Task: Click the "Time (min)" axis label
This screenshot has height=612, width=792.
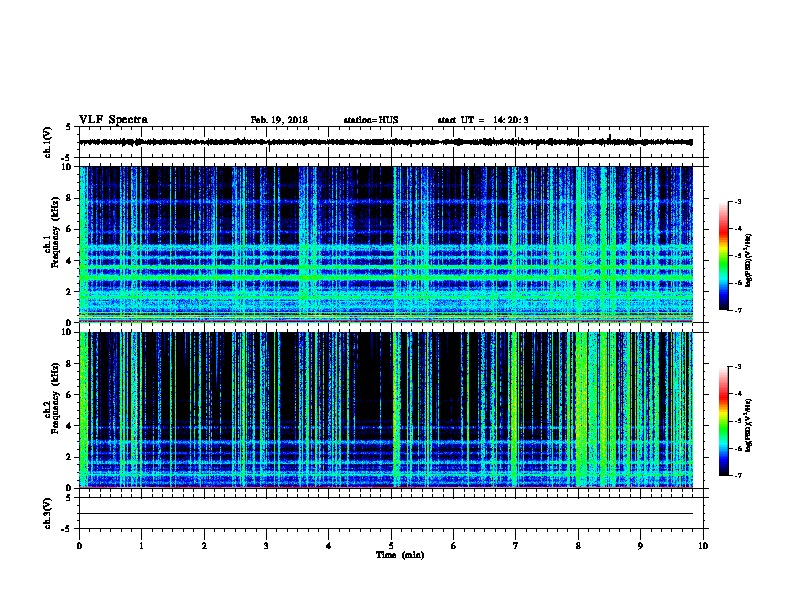Action: (400, 555)
